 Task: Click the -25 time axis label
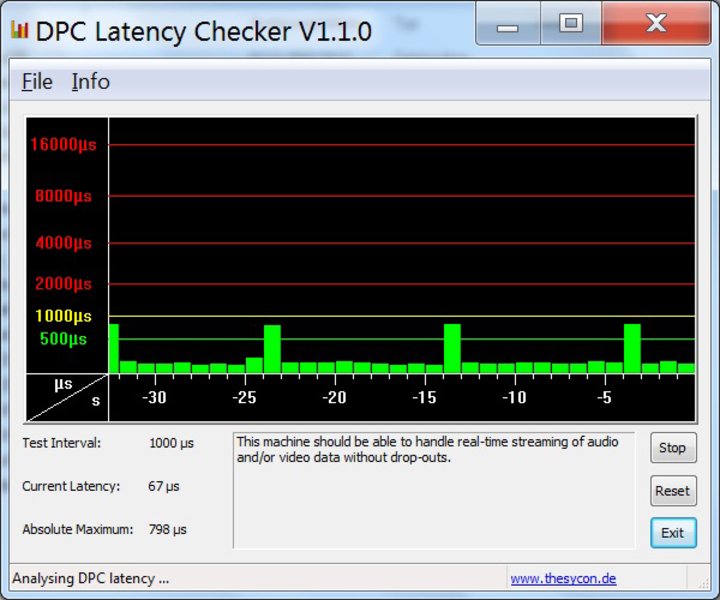coord(244,397)
